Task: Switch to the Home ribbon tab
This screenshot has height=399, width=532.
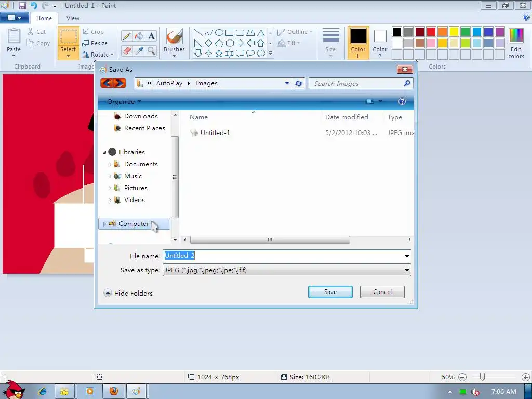Action: click(44, 18)
